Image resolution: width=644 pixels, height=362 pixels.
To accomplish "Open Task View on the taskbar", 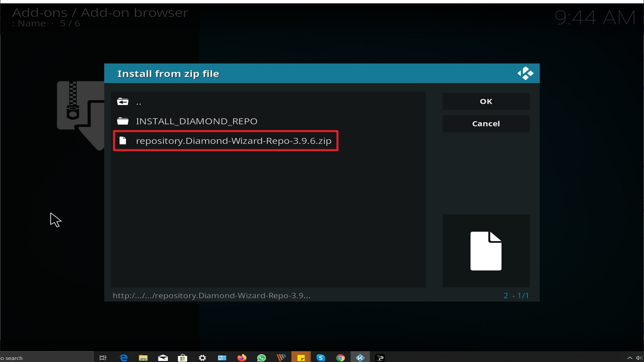I will [103, 358].
